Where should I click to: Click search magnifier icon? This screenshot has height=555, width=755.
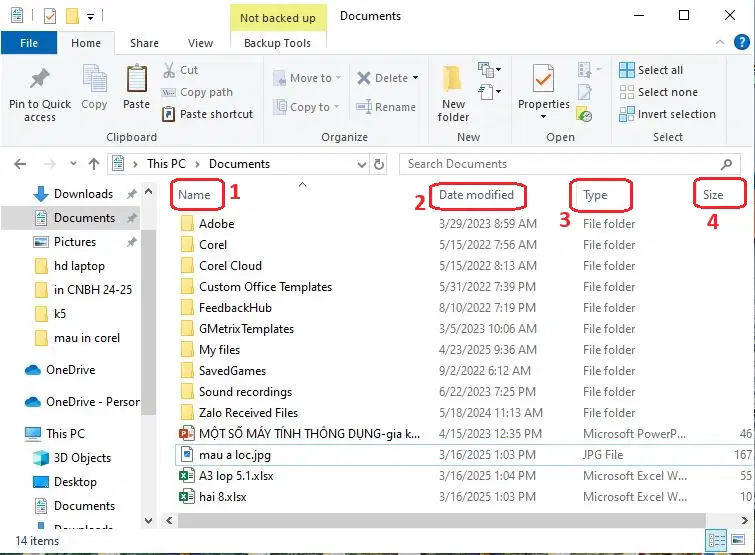726,164
